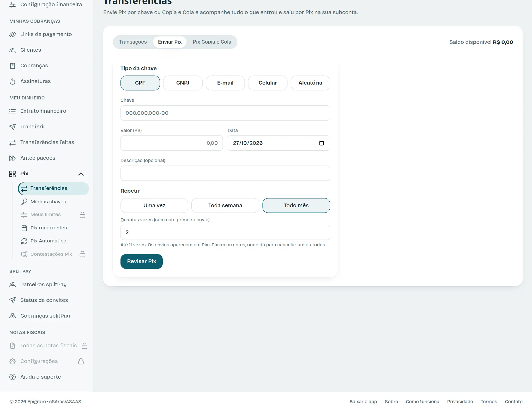Open Configuração financeira in sidebar
Screen dimensions: 532x411
coord(46,5)
